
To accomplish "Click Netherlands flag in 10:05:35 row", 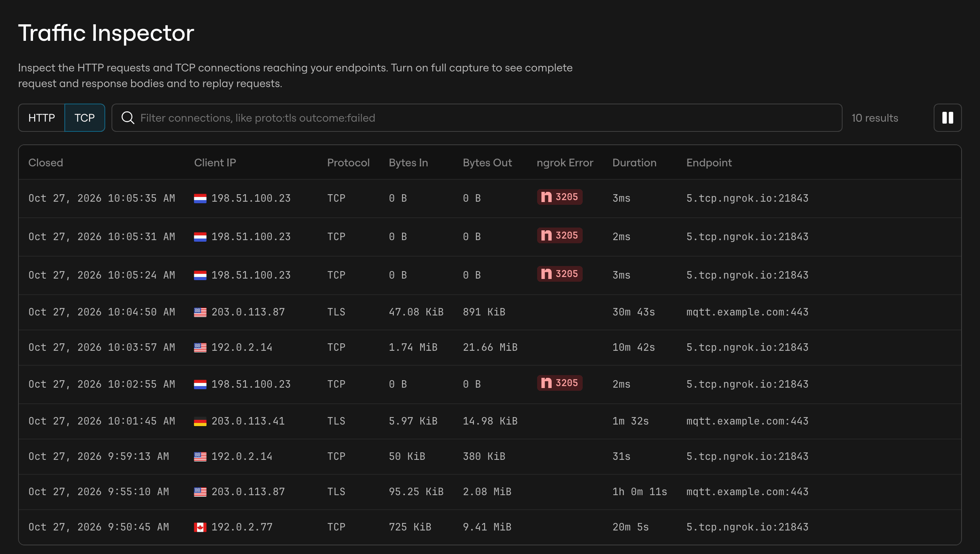I will tap(200, 199).
